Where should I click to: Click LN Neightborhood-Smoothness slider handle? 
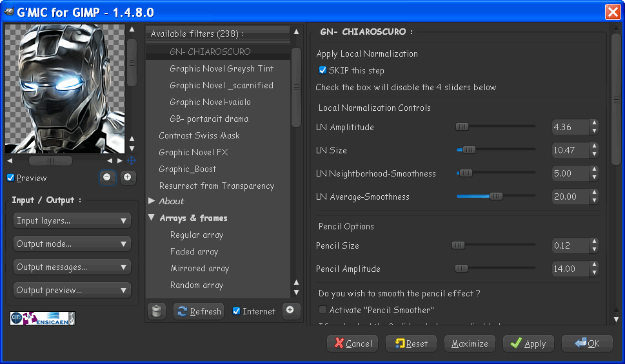pyautogui.click(x=466, y=173)
